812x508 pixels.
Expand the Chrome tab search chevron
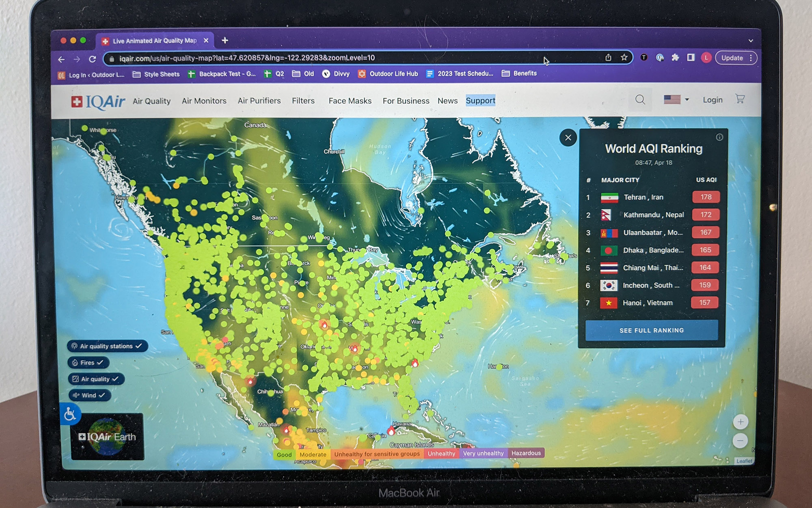[x=751, y=41]
